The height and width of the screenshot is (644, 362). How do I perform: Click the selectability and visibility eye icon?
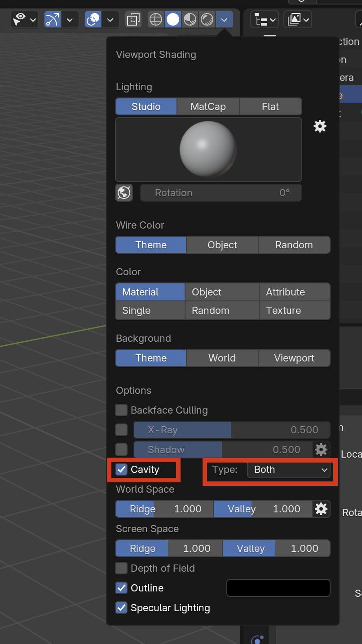click(19, 20)
